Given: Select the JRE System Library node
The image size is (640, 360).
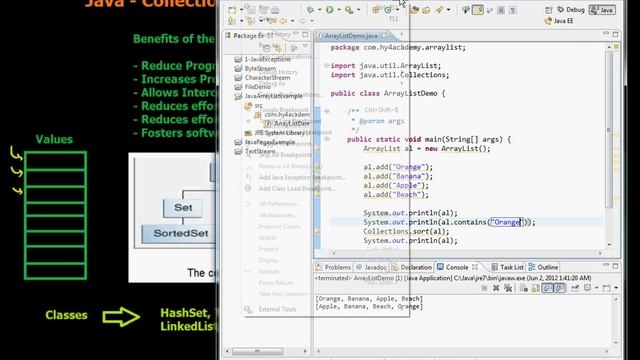Looking at the screenshot, I should point(275,133).
